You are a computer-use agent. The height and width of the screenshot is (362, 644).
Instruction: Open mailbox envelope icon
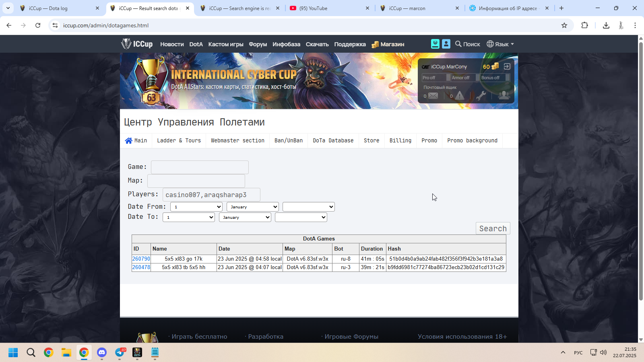433,96
